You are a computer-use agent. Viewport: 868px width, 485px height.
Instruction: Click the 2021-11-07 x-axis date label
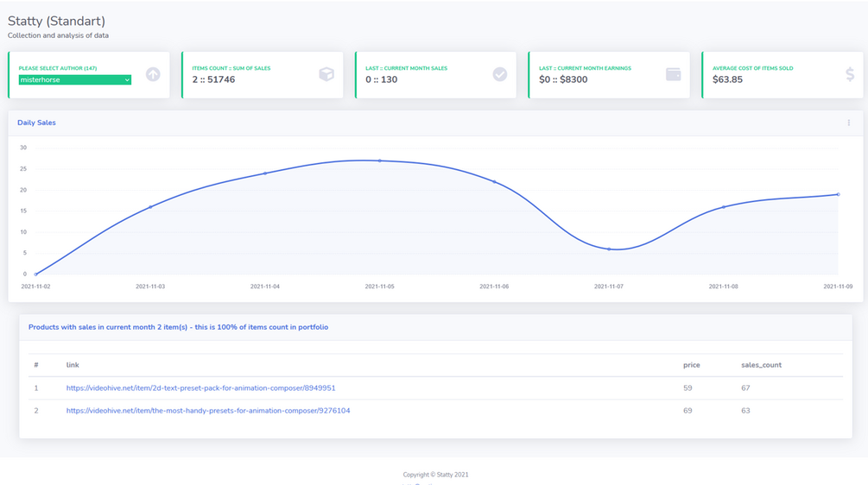609,287
